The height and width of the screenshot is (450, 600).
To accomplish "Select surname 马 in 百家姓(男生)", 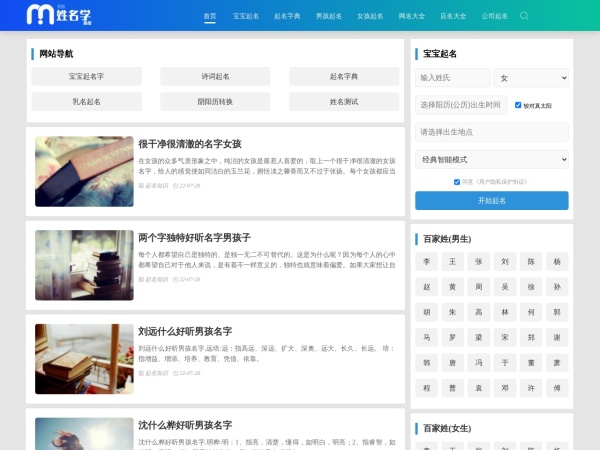I will tap(427, 338).
